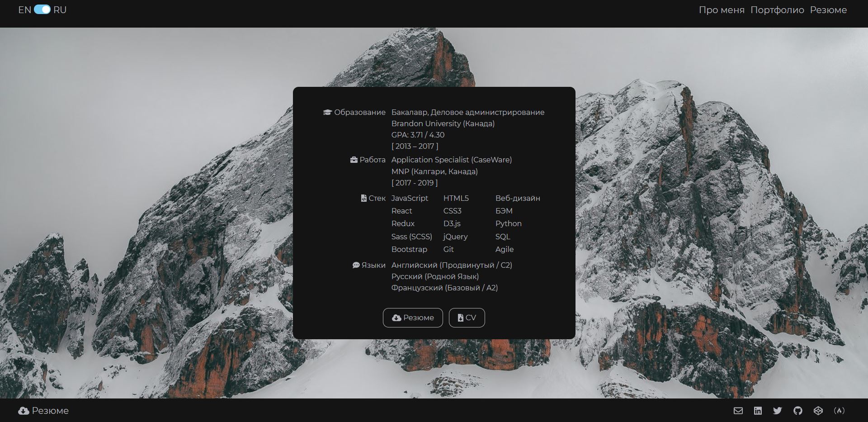Click the Brandon University (Канада) text
Screen dimensions: 868x422
point(443,123)
